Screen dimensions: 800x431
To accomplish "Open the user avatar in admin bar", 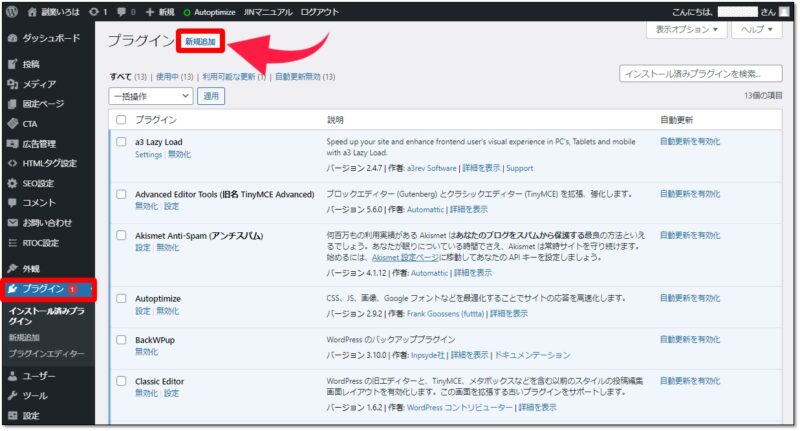I will coord(784,12).
